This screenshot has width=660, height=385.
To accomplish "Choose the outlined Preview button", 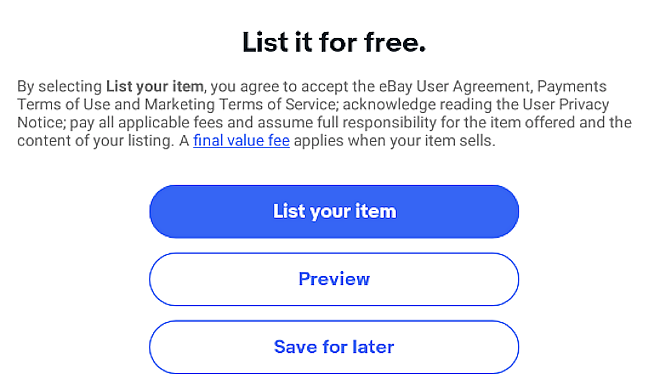I will coord(334,279).
